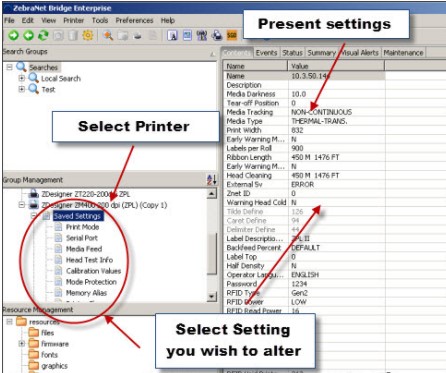Viewport: 446px width, 373px height.
Task: Click the Password value 1234
Action: [x=299, y=284]
